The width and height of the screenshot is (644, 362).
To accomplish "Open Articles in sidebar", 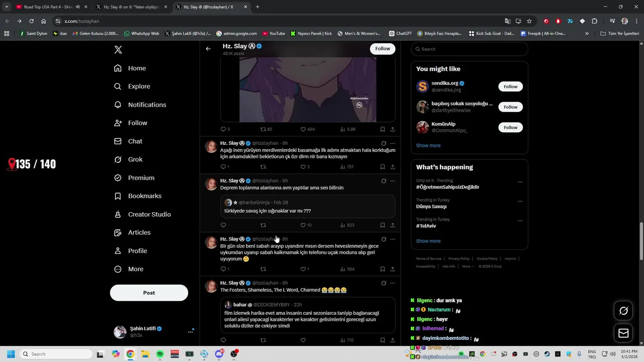I will (132, 232).
